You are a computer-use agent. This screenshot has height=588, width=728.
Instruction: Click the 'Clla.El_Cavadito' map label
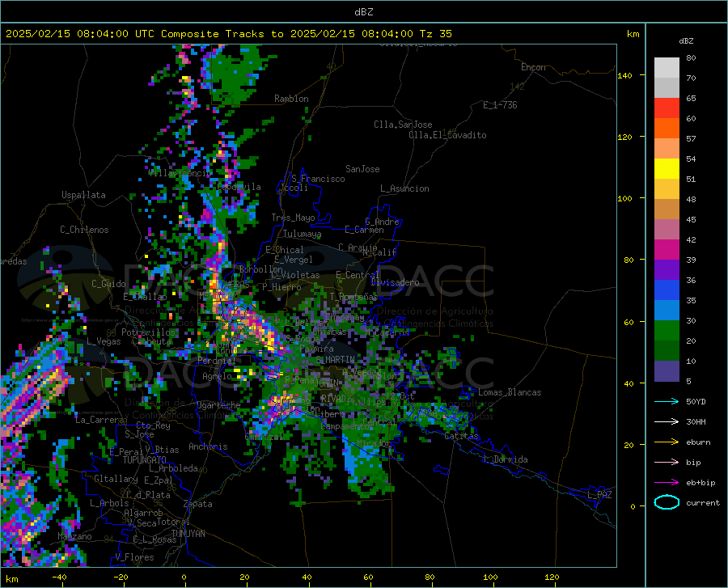(447, 135)
